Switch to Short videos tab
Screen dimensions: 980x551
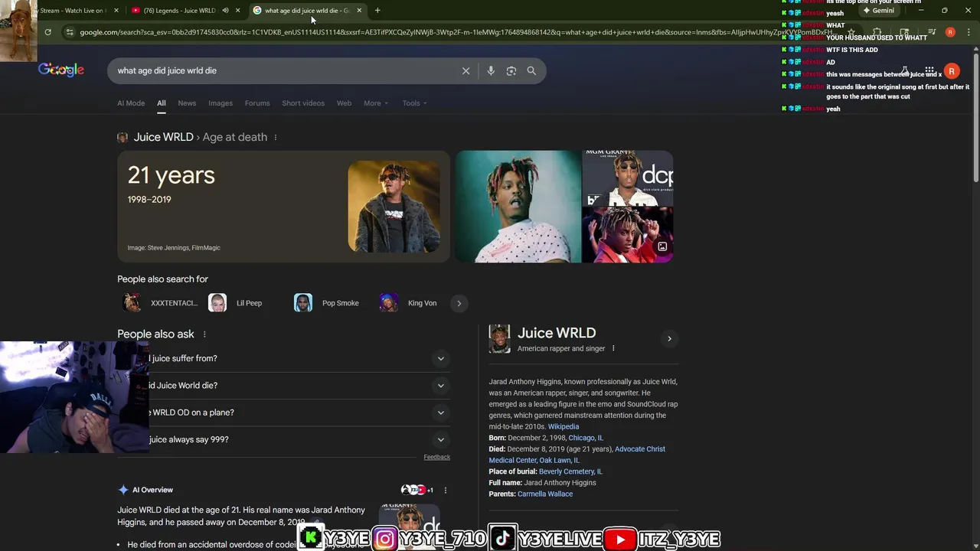tap(303, 103)
